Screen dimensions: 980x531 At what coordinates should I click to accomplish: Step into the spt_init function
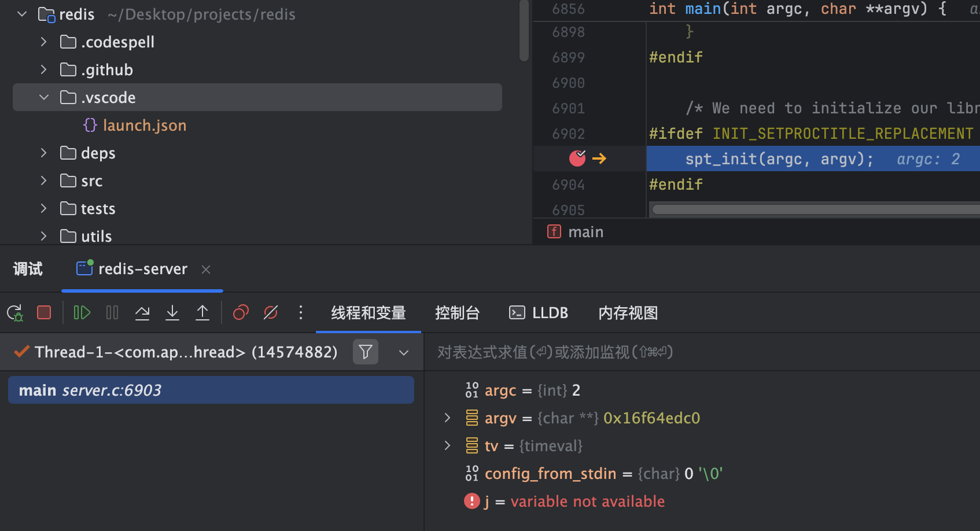pos(172,312)
